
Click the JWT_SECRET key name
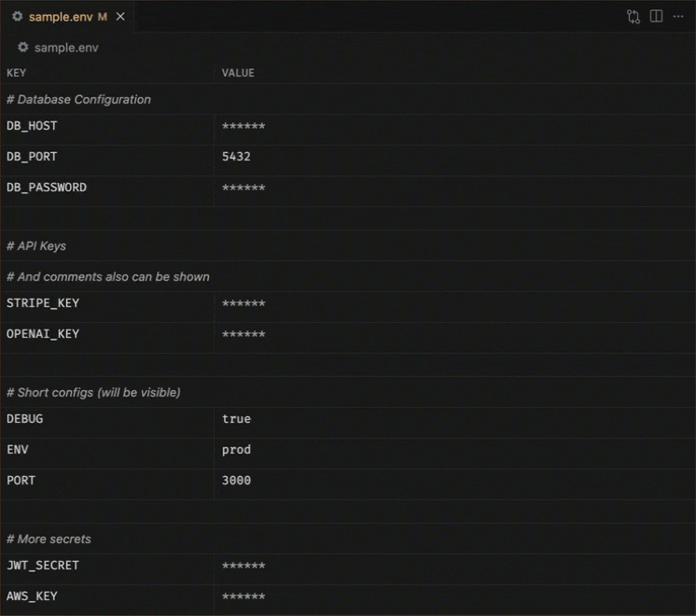point(43,566)
